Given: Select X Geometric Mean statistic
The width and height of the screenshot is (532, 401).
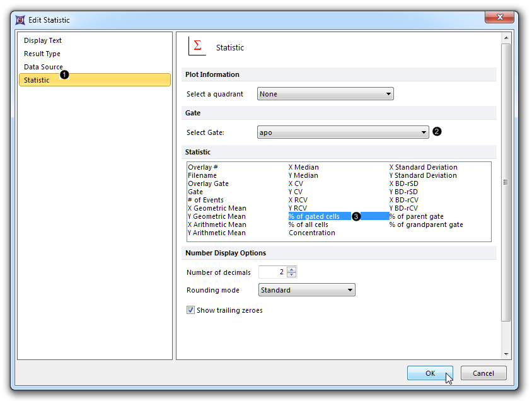Looking at the screenshot, I should [217, 208].
